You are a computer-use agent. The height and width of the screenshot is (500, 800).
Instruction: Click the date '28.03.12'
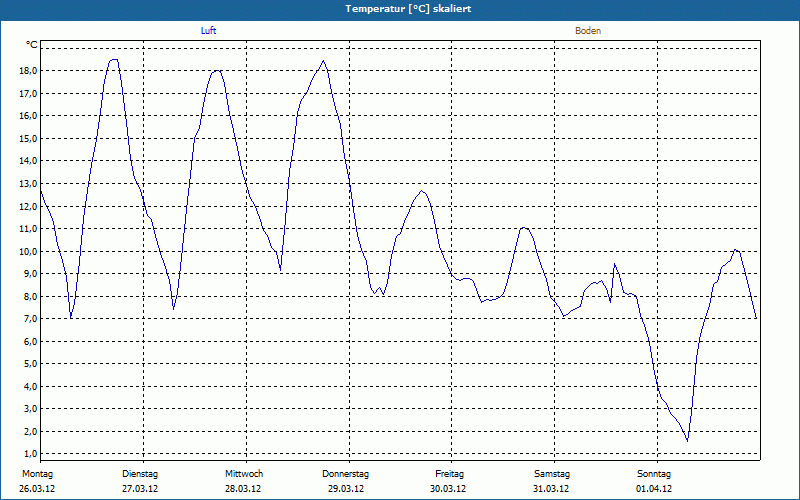243,489
